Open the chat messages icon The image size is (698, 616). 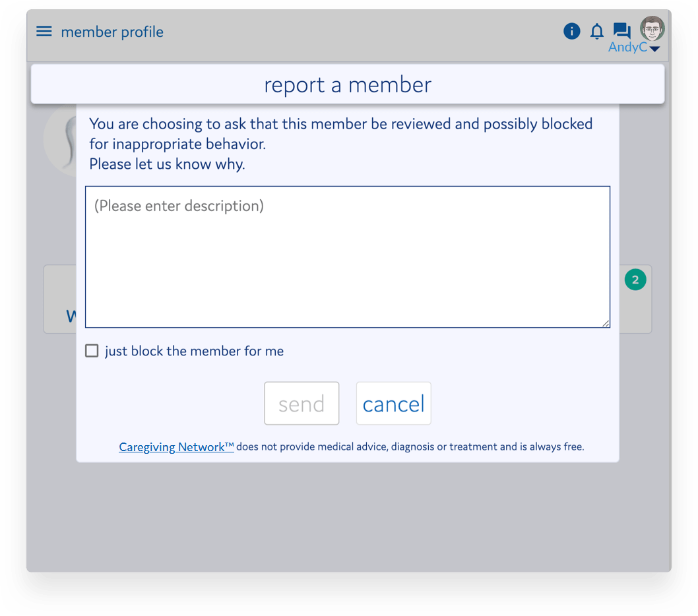click(x=622, y=31)
